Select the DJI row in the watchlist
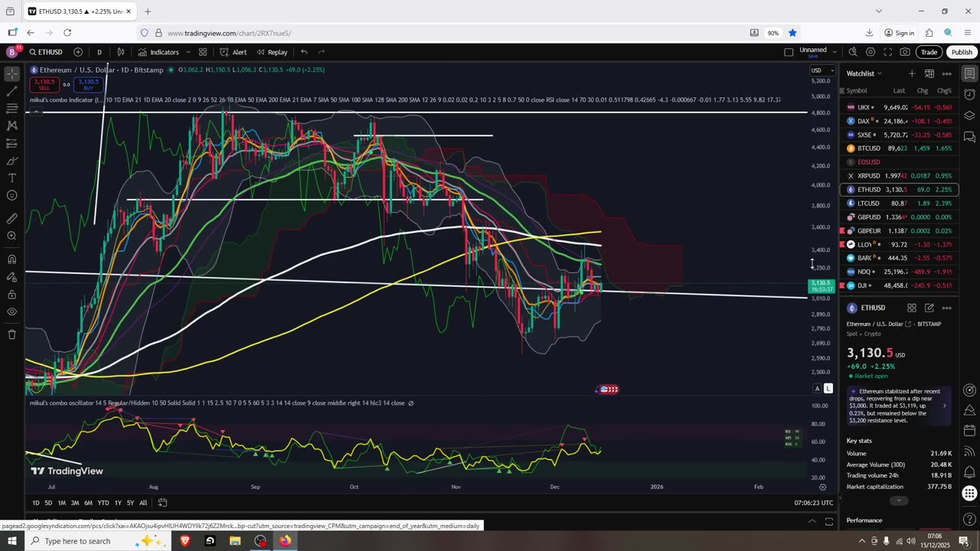The width and height of the screenshot is (980, 551). pos(899,285)
